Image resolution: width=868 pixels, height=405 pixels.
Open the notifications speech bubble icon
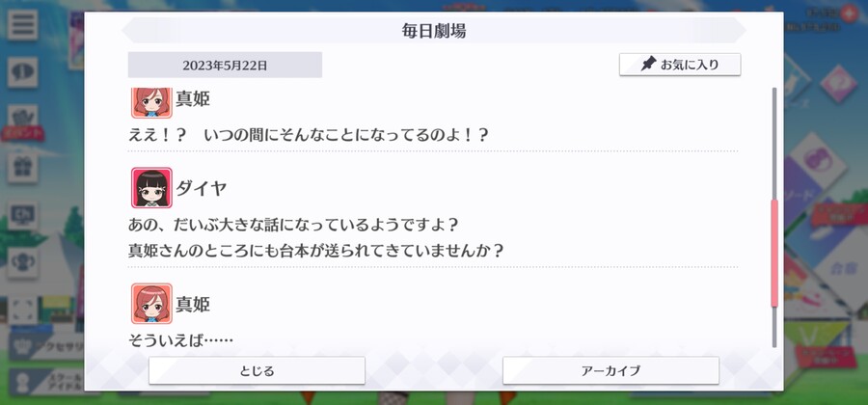[23, 72]
